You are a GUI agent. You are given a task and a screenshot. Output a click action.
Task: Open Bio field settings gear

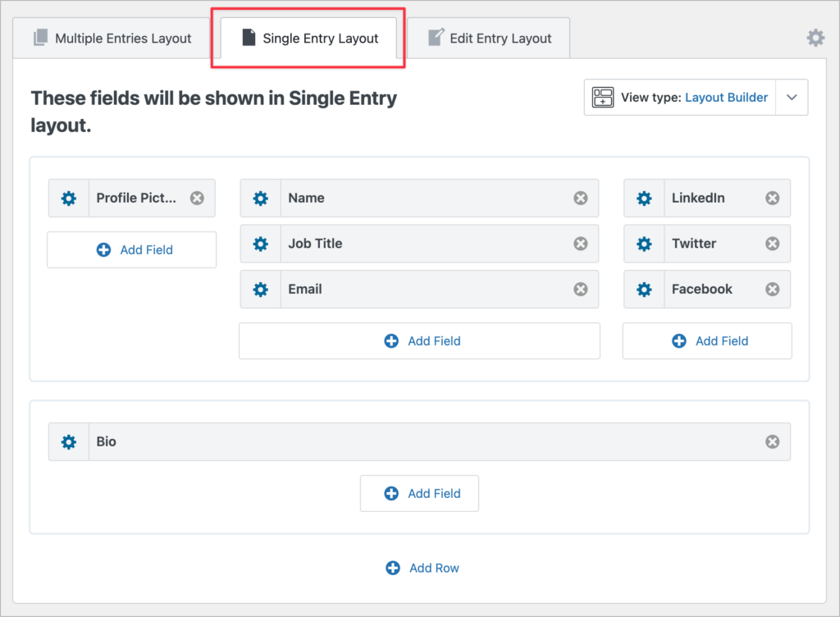(x=69, y=442)
